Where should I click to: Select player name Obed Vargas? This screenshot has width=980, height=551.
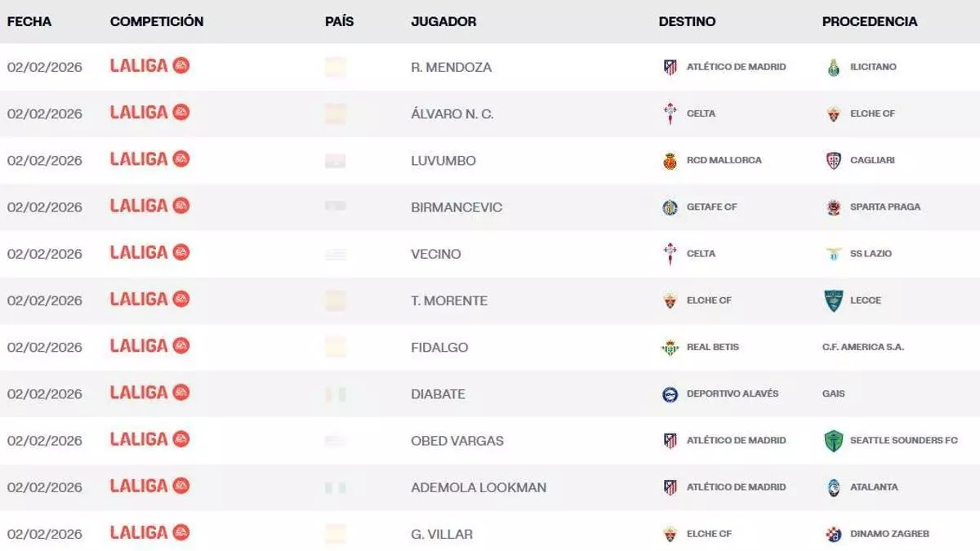[x=457, y=441]
